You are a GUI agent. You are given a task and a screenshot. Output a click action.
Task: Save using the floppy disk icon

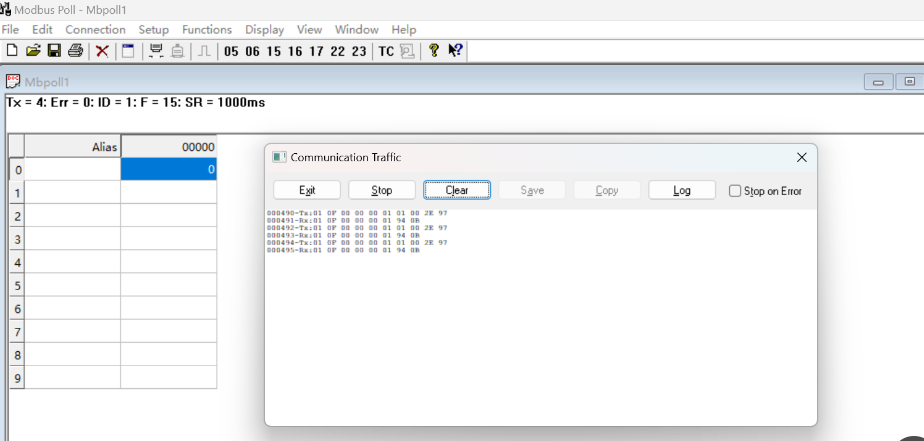point(54,51)
